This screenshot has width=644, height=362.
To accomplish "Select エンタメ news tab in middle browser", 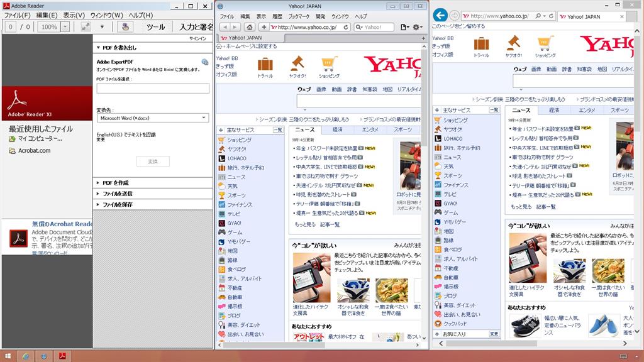I will pos(370,129).
